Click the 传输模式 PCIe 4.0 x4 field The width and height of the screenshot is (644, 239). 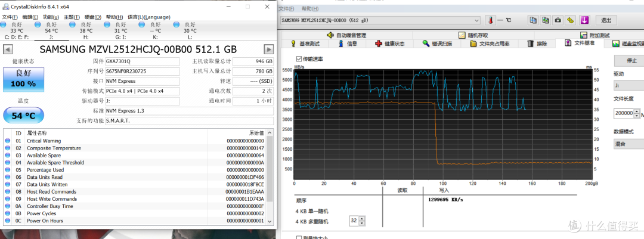142,91
